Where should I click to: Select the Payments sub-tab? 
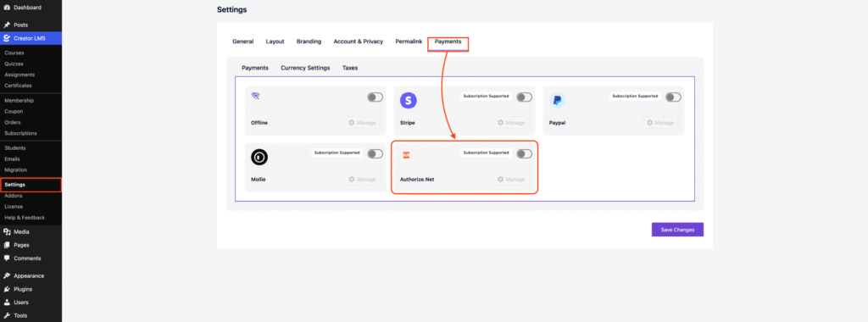click(255, 68)
